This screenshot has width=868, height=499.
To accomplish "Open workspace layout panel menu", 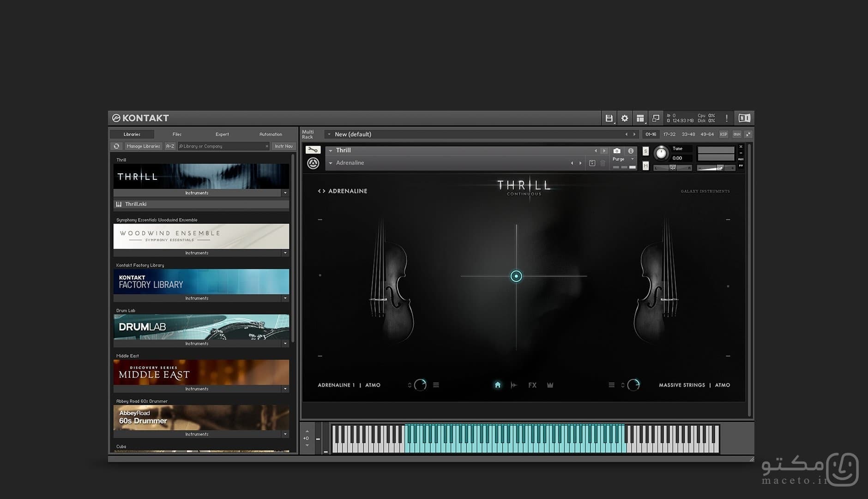I will [x=640, y=118].
